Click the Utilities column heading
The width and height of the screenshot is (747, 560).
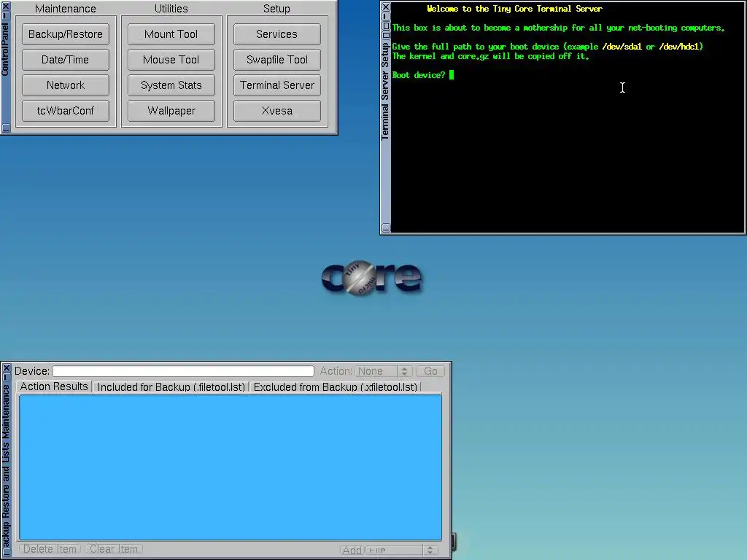click(171, 9)
